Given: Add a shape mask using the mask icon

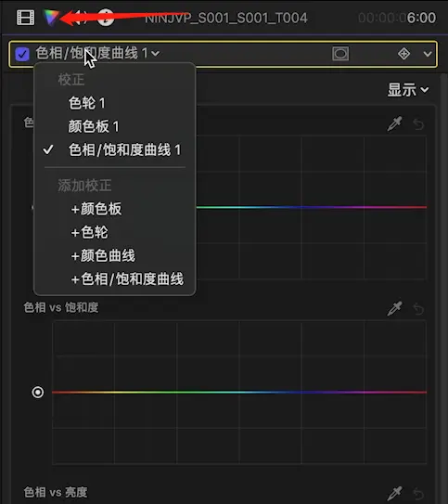Looking at the screenshot, I should pos(340,54).
